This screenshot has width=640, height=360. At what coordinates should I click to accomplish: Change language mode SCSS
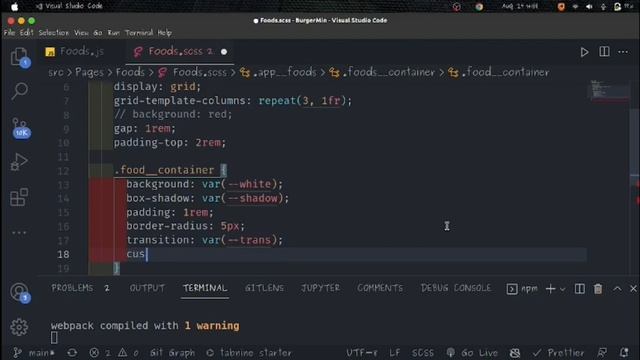(x=422, y=353)
